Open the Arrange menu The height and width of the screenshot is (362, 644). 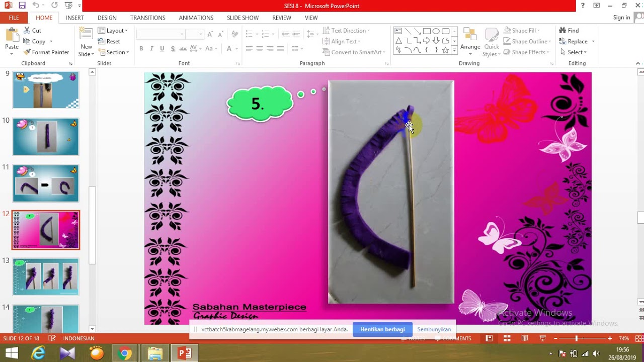coord(470,42)
